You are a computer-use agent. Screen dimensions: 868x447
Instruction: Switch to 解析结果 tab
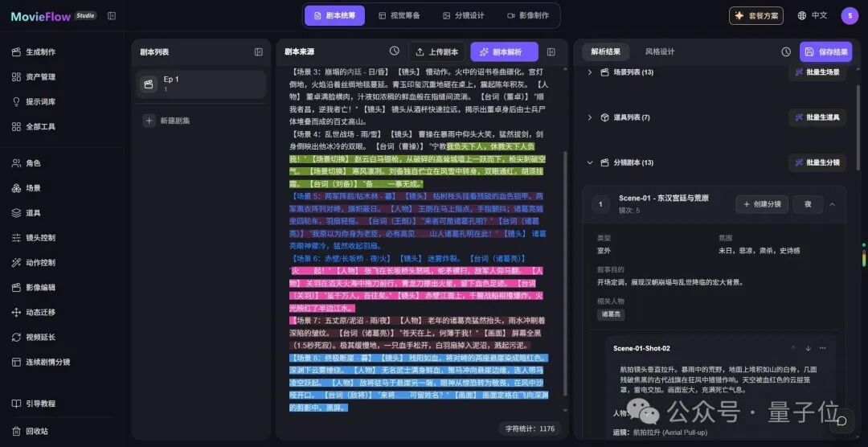(606, 52)
